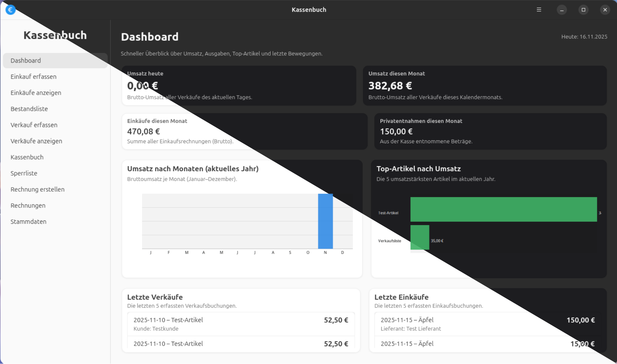
Task: Click the euro app icon in the corner
Action: click(10, 9)
